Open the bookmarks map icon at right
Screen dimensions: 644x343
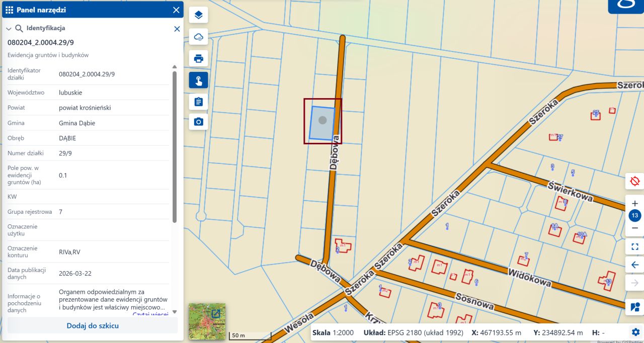tap(635, 306)
